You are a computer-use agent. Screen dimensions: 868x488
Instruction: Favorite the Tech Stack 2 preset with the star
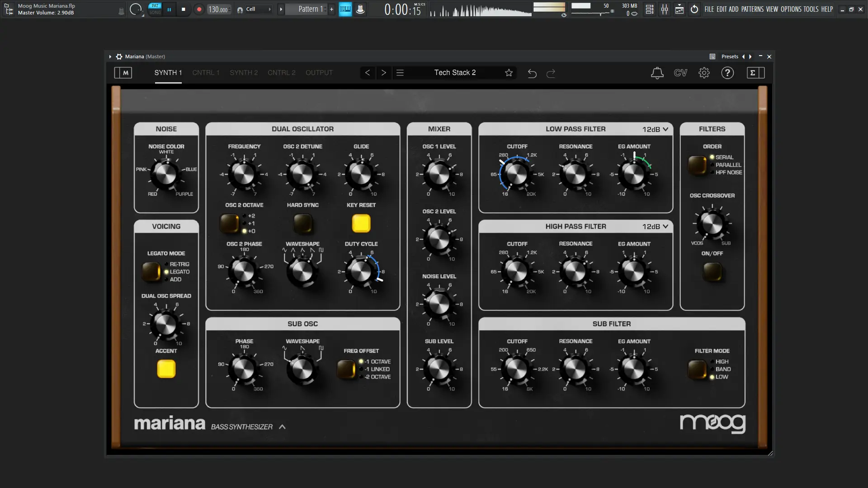tap(509, 73)
